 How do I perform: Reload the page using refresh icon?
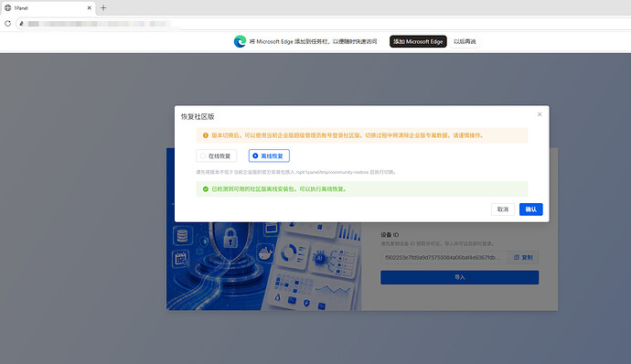[x=7, y=24]
